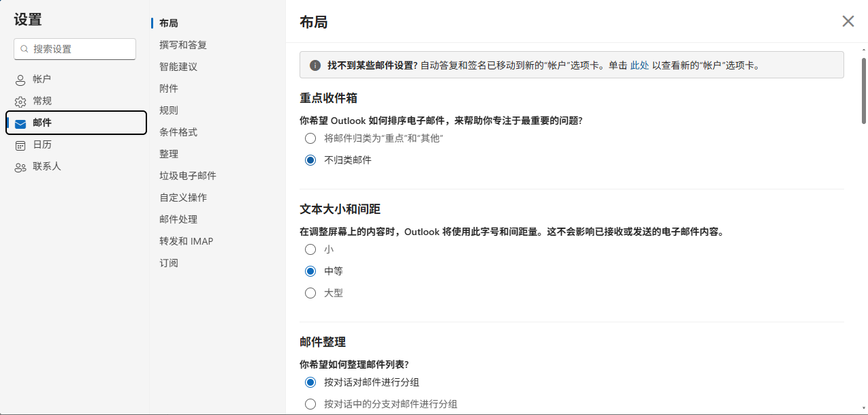Click the 此处 link in the banner
The image size is (868, 415).
(639, 65)
